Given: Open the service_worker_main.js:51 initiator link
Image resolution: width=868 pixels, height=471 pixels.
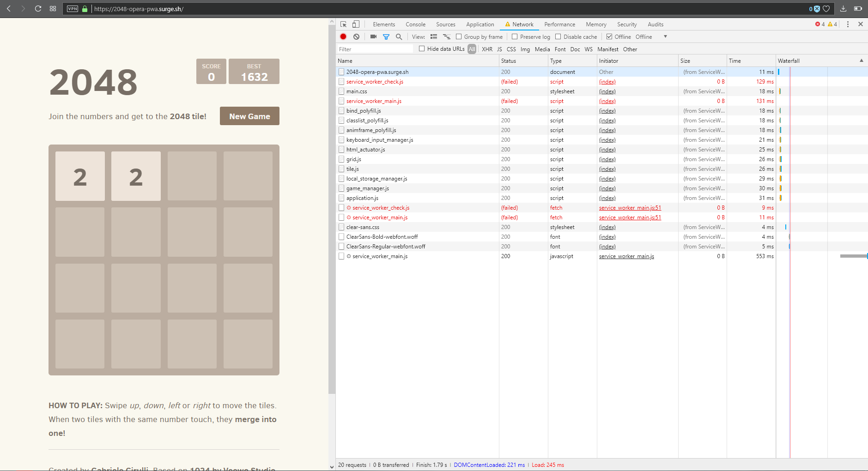Looking at the screenshot, I should [630, 208].
